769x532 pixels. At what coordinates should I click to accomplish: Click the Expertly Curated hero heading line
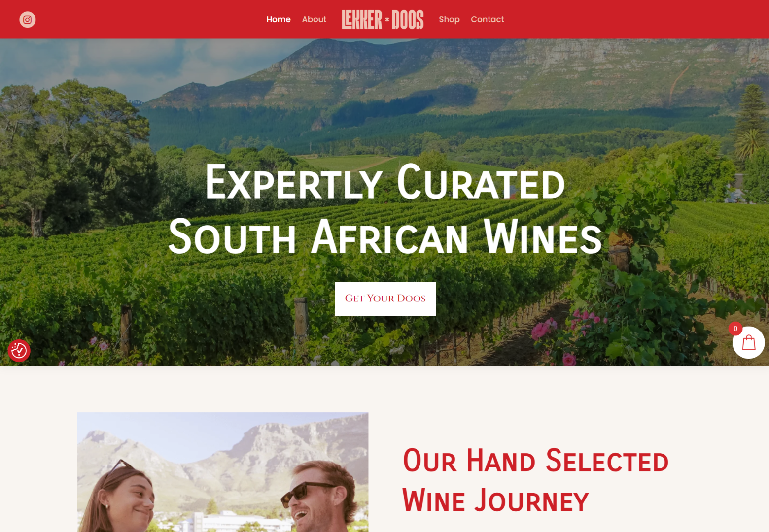[x=385, y=182]
